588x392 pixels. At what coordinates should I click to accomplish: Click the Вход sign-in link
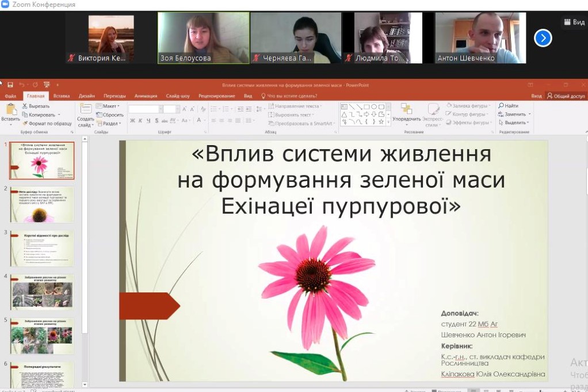[x=536, y=96]
